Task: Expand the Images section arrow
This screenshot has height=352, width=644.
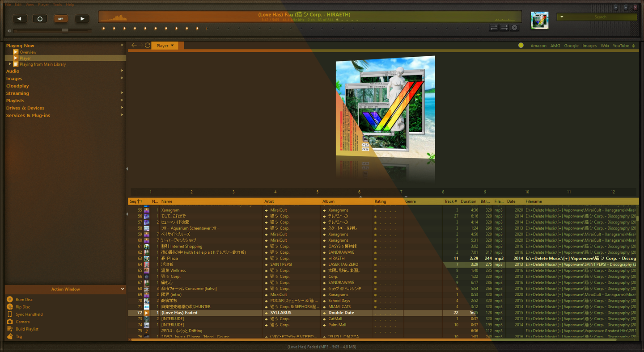Action: (122, 78)
